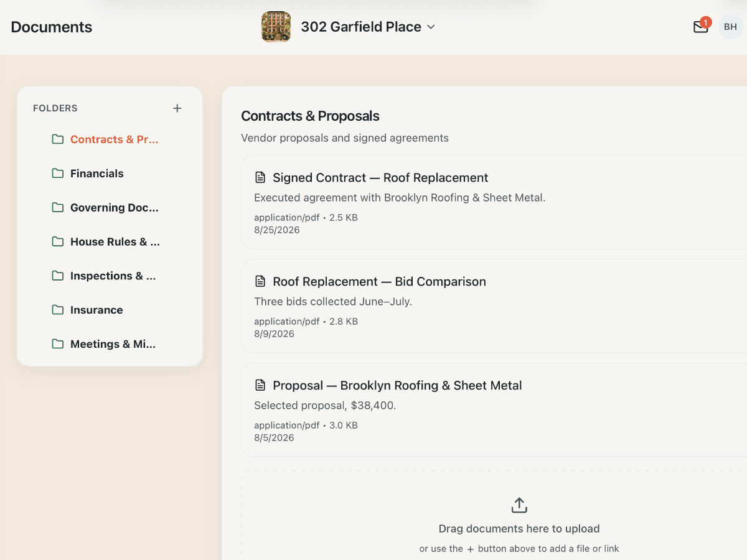Click the 8/5/2026 date

pyautogui.click(x=275, y=438)
